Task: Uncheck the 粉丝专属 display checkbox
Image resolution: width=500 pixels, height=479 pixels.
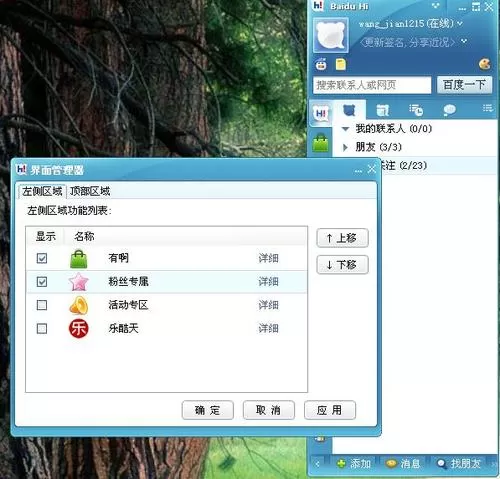Action: [42, 282]
